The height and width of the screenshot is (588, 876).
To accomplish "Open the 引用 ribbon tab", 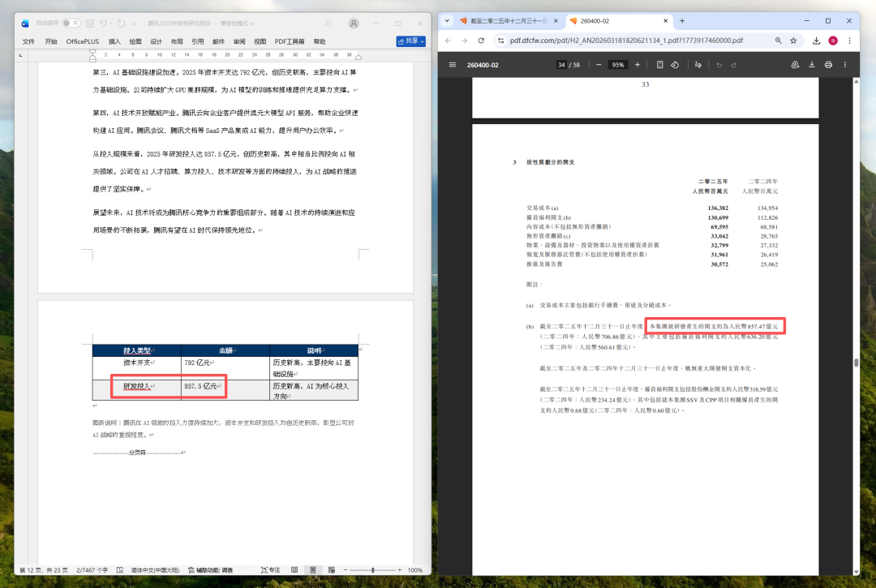I will point(198,41).
